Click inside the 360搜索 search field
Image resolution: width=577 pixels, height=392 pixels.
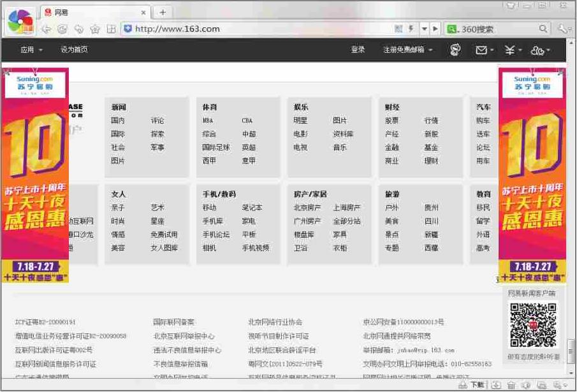tap(498, 29)
